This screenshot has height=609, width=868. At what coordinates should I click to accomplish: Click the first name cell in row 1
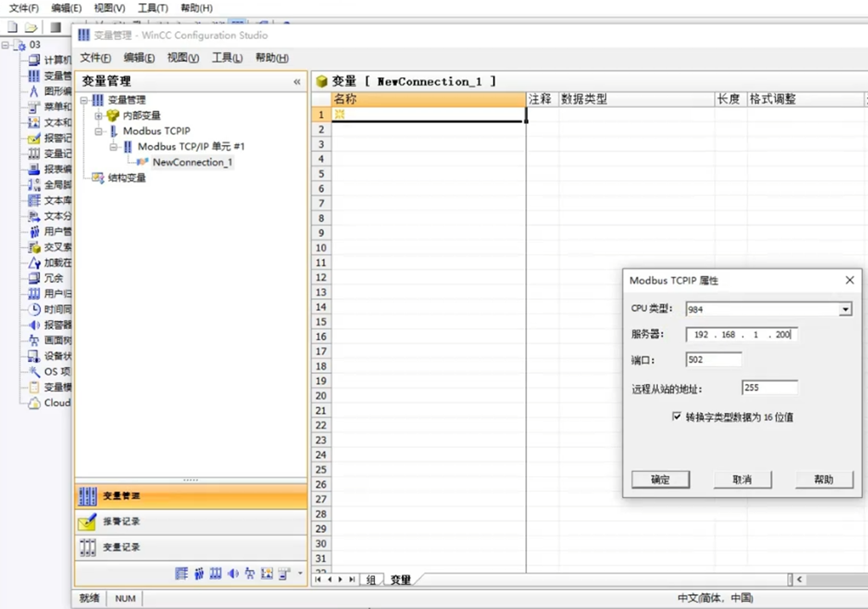point(428,115)
